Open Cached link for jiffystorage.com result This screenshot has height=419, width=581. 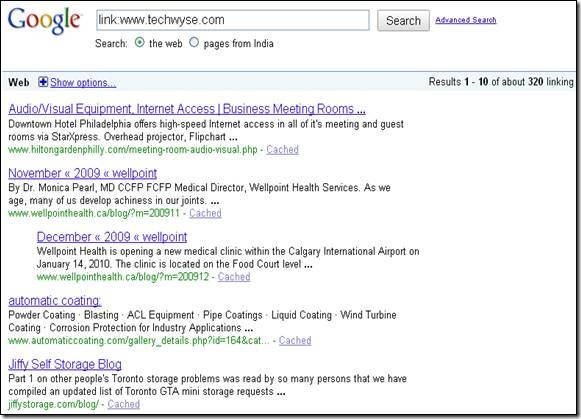click(123, 404)
